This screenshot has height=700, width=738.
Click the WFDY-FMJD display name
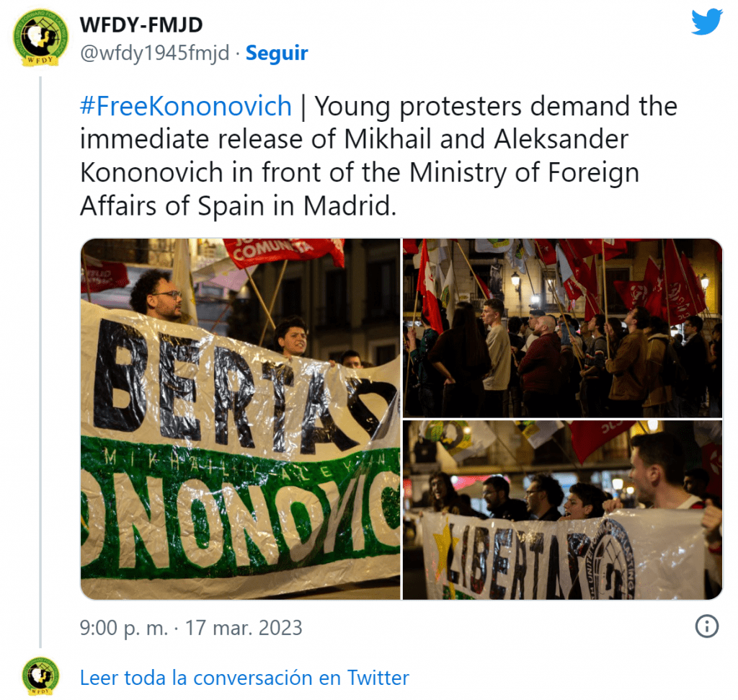pyautogui.click(x=141, y=25)
